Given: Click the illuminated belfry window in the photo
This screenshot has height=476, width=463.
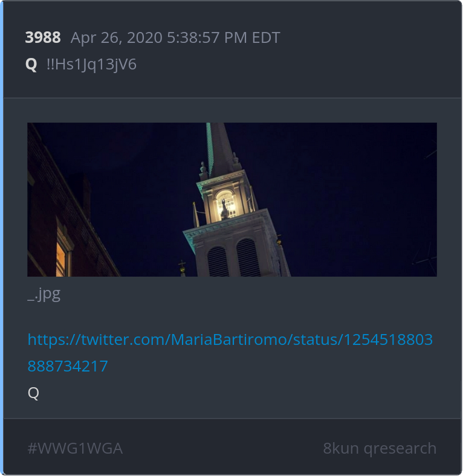Looking at the screenshot, I should tap(225, 205).
